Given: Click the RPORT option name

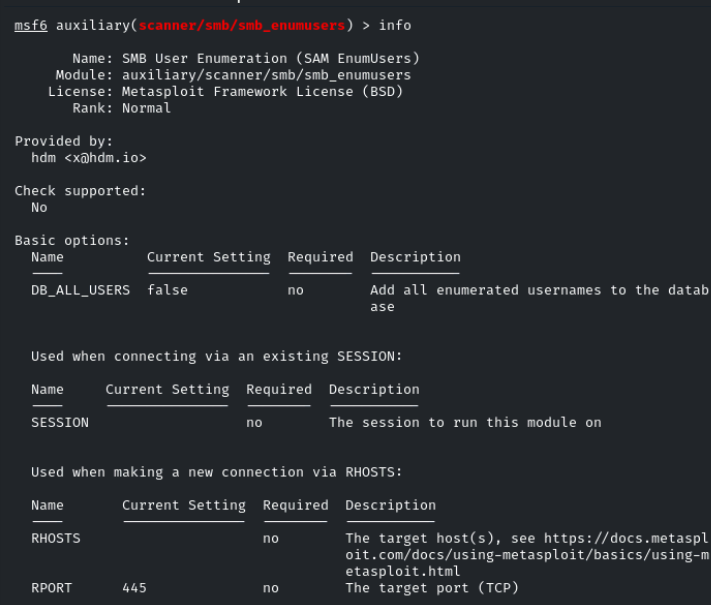Looking at the screenshot, I should [52, 588].
